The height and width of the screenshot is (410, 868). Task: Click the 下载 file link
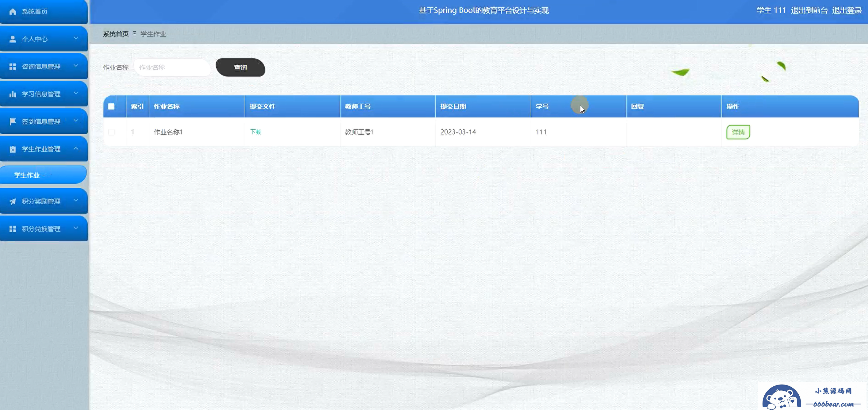click(x=256, y=132)
